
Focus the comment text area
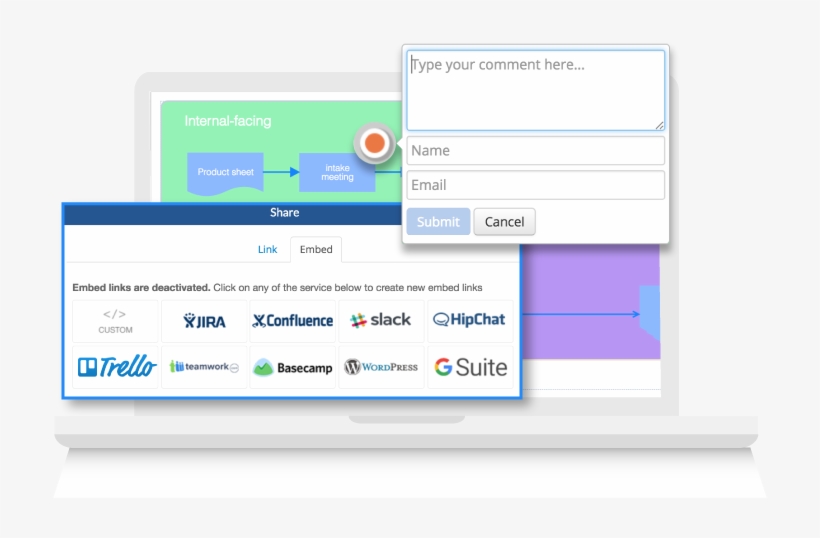pos(535,90)
